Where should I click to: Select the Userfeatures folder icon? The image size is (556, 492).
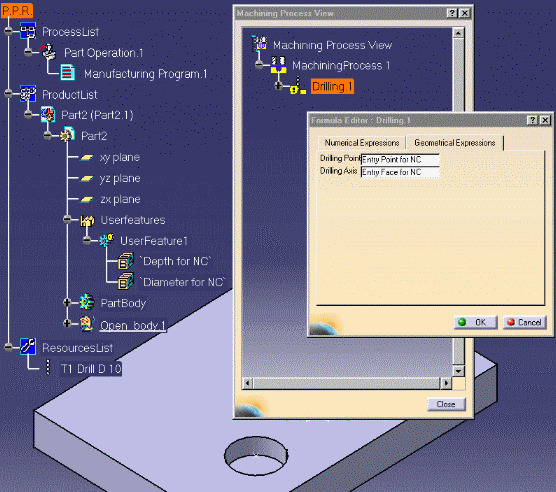click(87, 220)
